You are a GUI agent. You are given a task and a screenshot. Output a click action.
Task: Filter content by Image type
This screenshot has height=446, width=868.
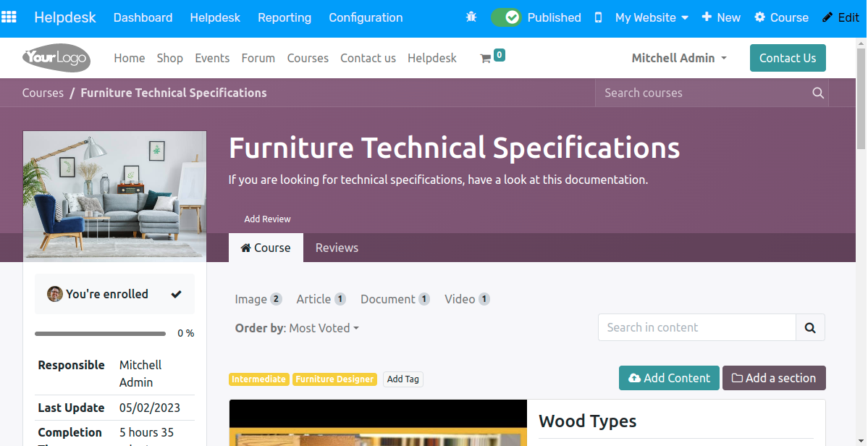pos(258,299)
